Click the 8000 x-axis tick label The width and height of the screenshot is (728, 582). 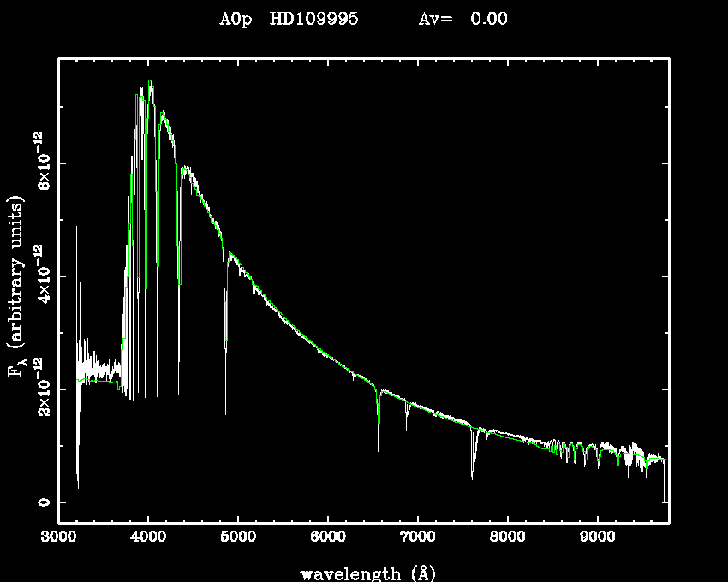508,537
